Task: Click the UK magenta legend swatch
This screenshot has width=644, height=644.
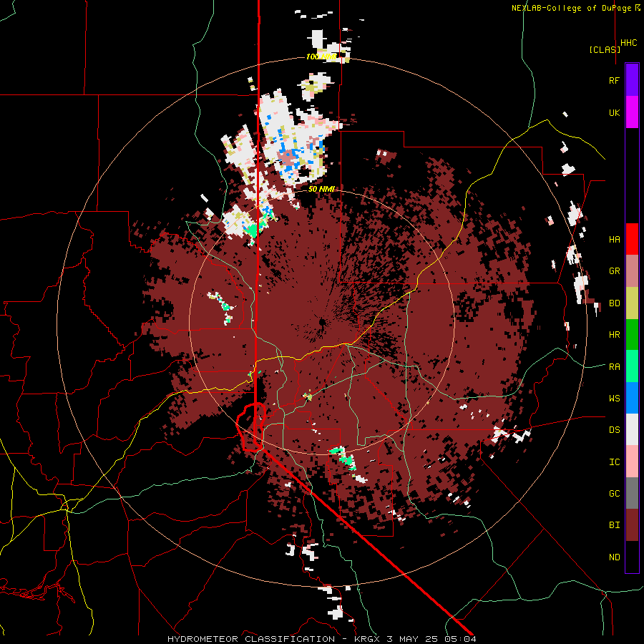Action: point(632,112)
